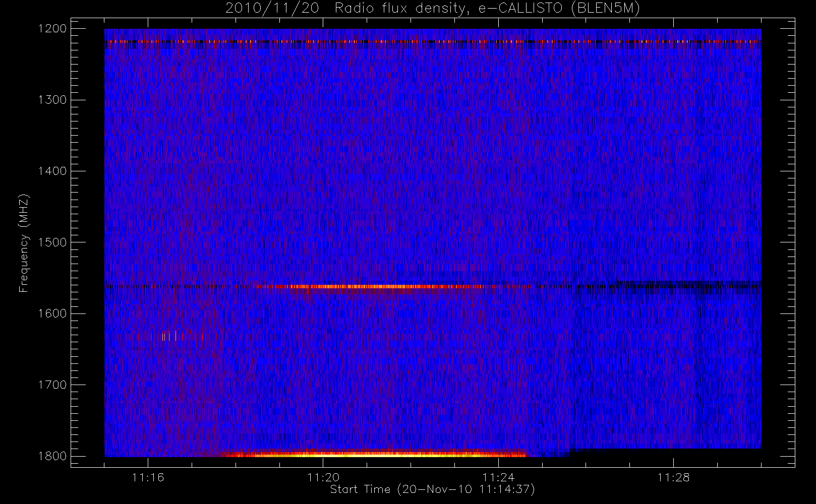Viewport: 816px width, 504px height.
Task: Select the 1600 frequency tick label
Action: pyautogui.click(x=52, y=313)
